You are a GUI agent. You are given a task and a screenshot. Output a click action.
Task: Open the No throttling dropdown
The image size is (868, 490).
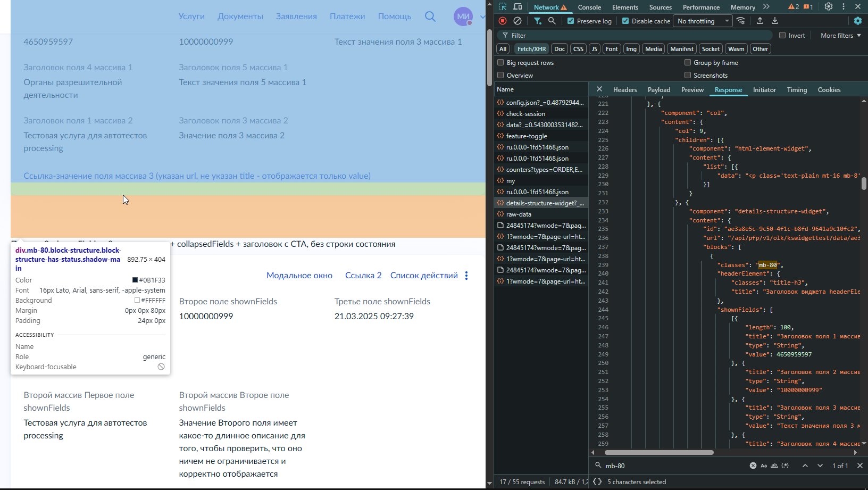(x=703, y=21)
